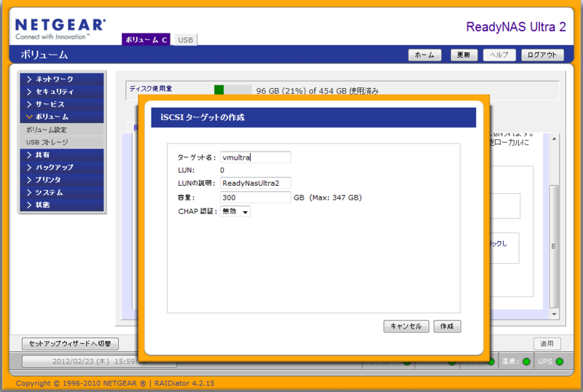Expand the サービス sidebar menu

point(62,104)
